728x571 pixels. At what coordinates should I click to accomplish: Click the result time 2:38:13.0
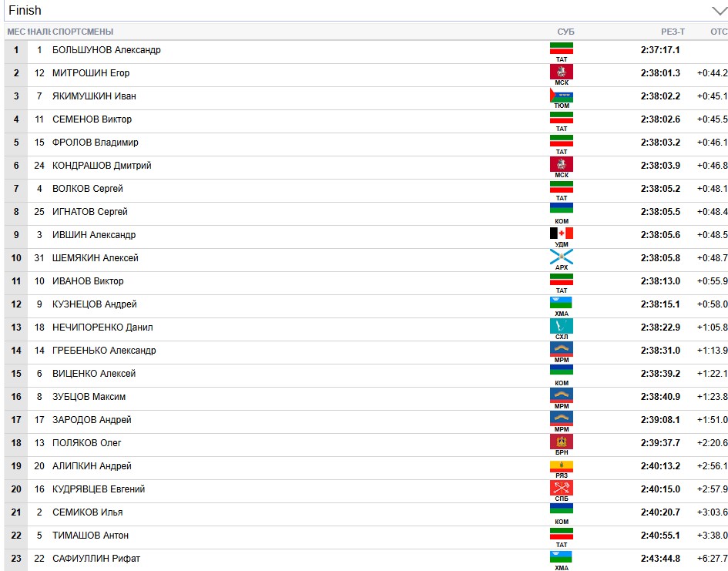(x=660, y=281)
